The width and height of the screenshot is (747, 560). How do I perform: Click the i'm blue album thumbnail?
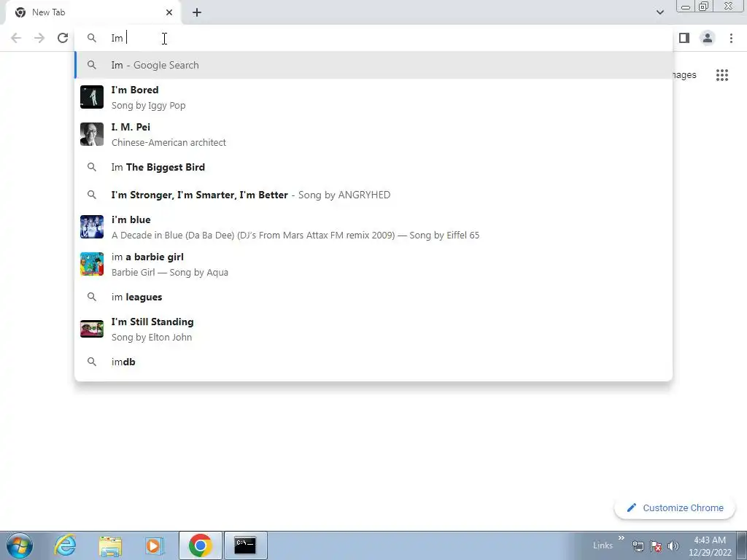tap(92, 227)
